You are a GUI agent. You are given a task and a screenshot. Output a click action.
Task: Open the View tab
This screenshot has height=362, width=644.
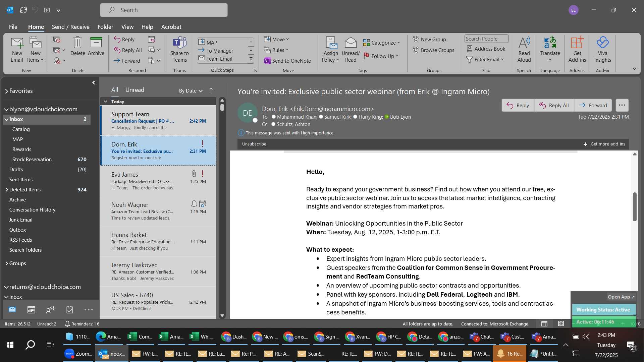tap(127, 27)
